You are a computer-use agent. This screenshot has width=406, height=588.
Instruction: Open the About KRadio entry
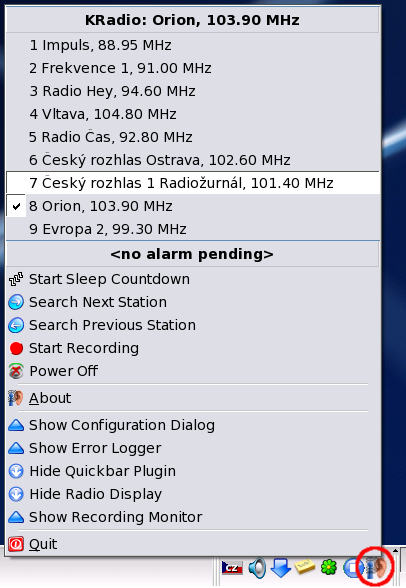(193, 398)
